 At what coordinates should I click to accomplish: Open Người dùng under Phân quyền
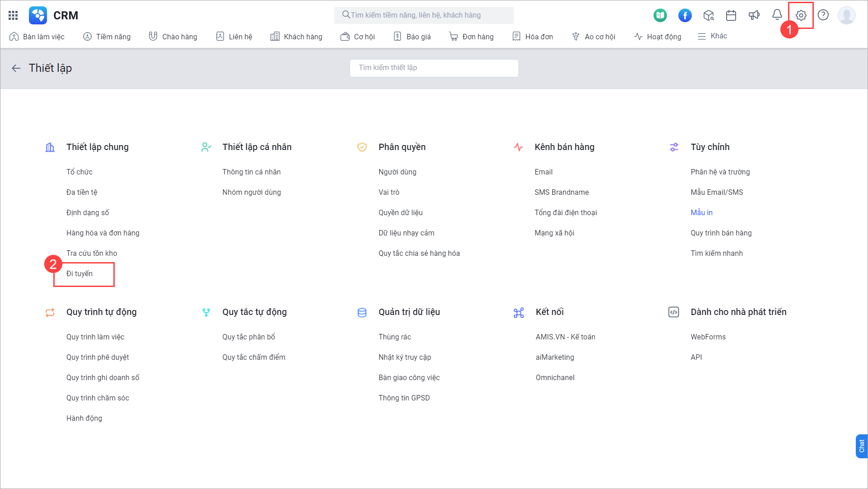397,172
